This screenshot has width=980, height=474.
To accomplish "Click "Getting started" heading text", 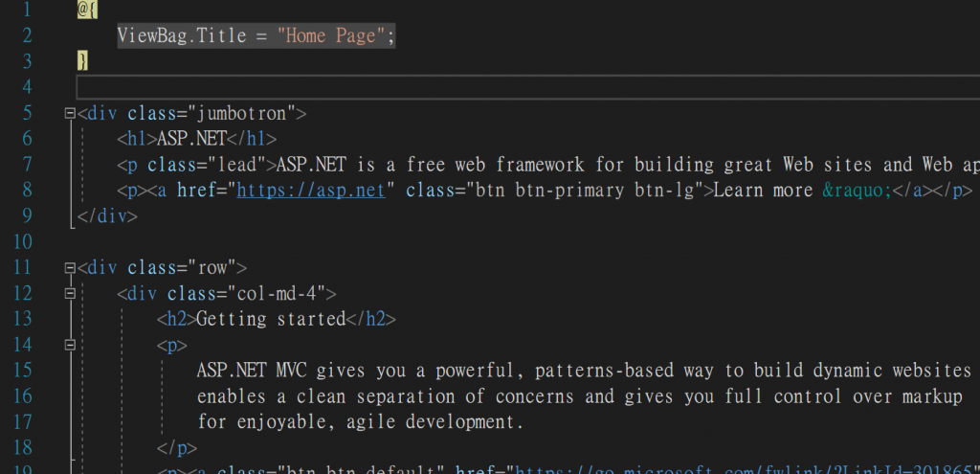I will click(x=271, y=319).
